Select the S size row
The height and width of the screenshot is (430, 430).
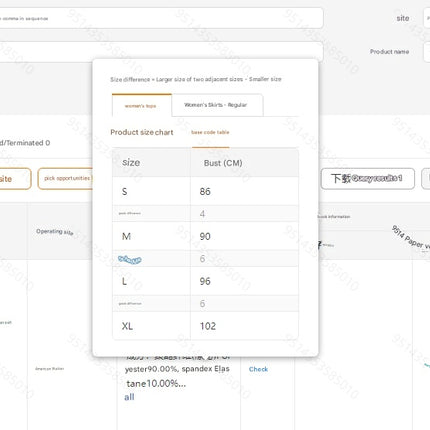(x=205, y=191)
